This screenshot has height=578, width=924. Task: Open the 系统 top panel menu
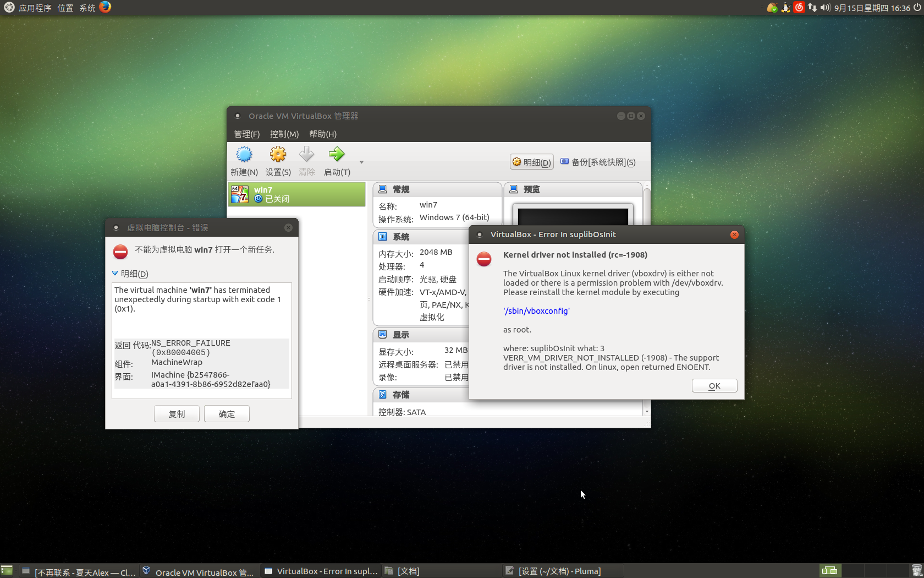coord(87,8)
